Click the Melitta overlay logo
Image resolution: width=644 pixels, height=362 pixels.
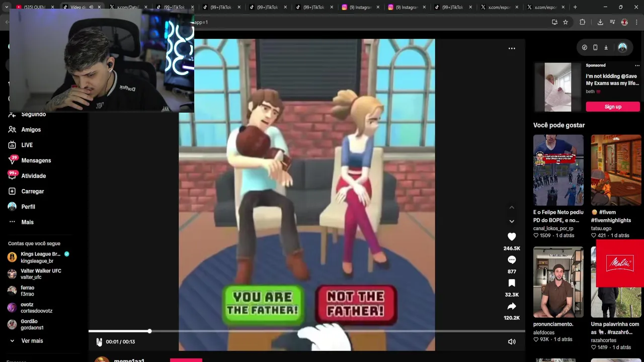pos(620,263)
